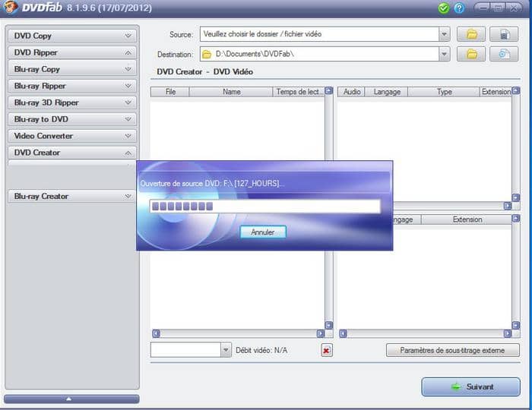532x410 pixels.
Task: Open the dropdown beside Débit vidéo
Action: [226, 350]
